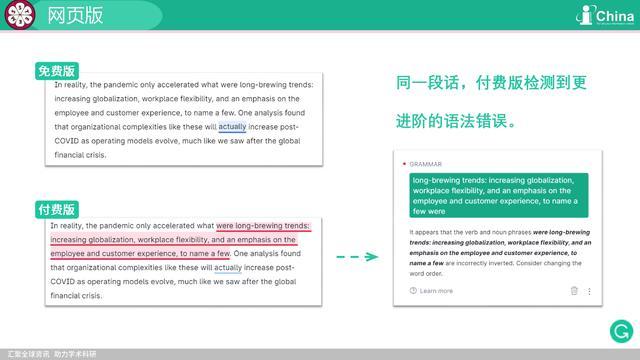Screen dimensions: 640x360
Task: Click the trash icon in grammar card
Action: [574, 291]
